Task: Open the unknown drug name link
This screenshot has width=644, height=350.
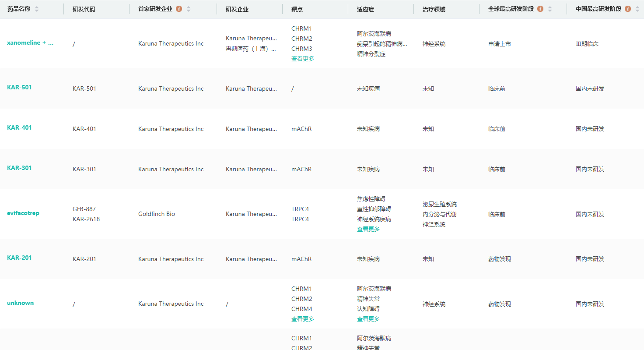Action: click(x=20, y=303)
